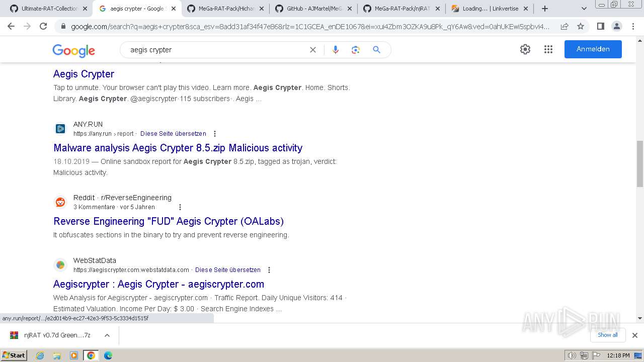Switch to Loading Linkvertise tab
The width and height of the screenshot is (644, 362).
[490, 9]
